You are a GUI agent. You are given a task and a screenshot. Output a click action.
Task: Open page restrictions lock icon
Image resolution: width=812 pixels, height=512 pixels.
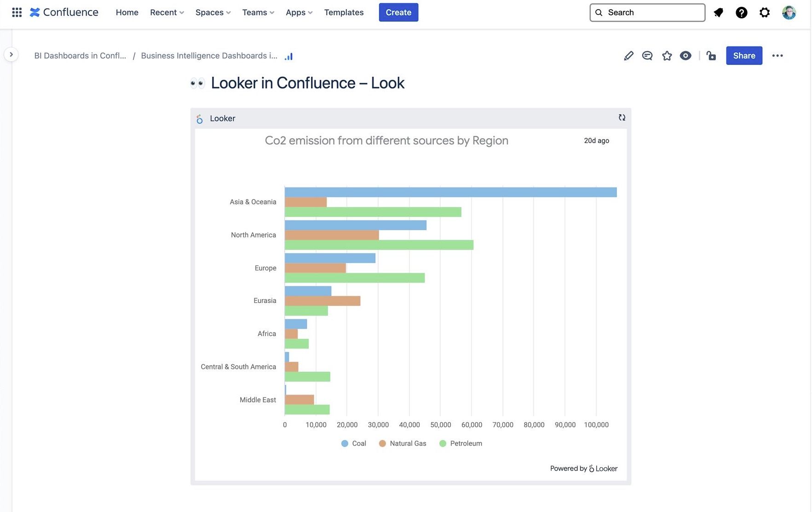(x=711, y=56)
